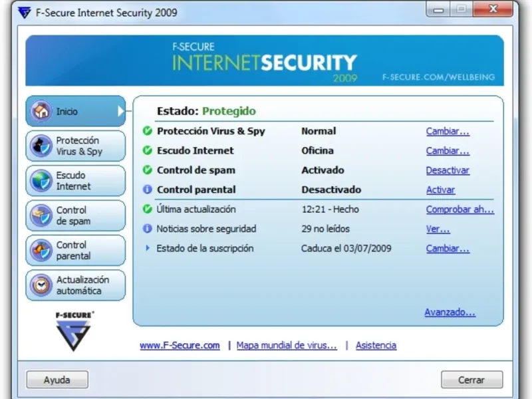Click green check icon beside Escudo Internet
532x399 pixels.
pos(147,150)
